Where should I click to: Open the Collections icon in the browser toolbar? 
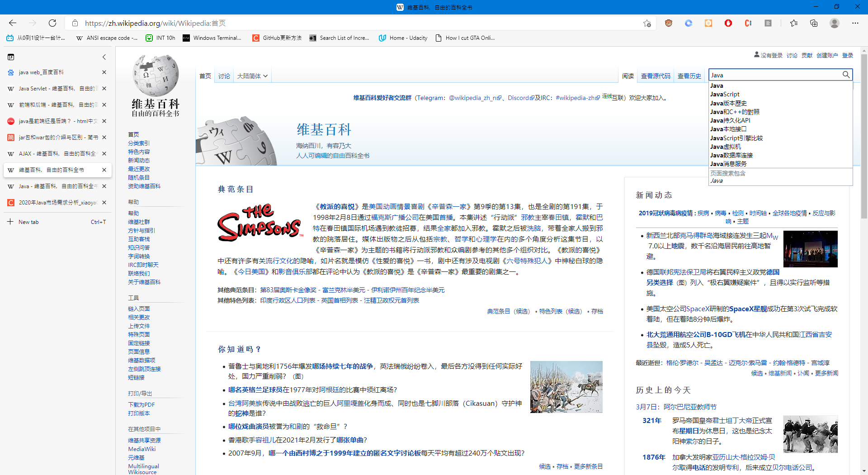pos(814,23)
